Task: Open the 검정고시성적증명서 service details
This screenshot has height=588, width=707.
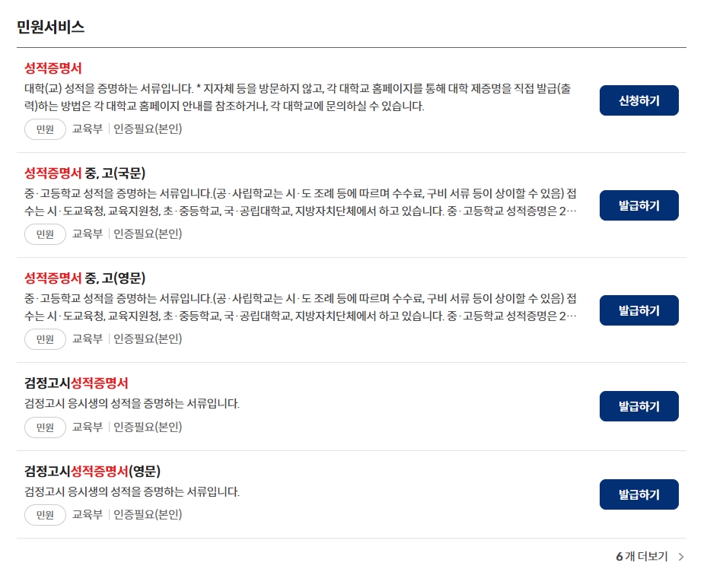Action: tap(73, 383)
